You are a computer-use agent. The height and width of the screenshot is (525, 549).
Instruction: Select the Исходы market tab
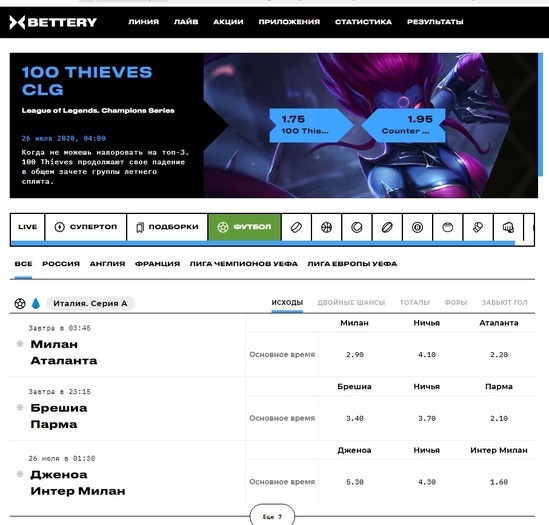click(x=287, y=303)
